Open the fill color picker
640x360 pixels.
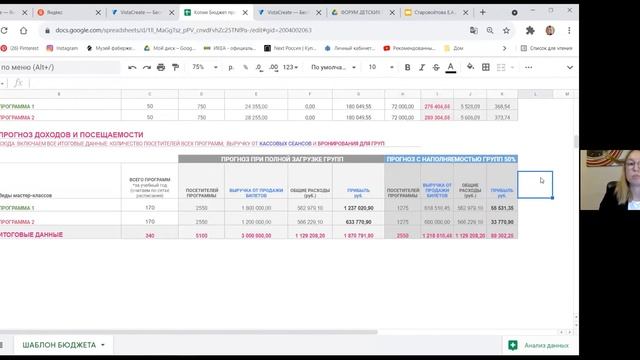coord(470,67)
